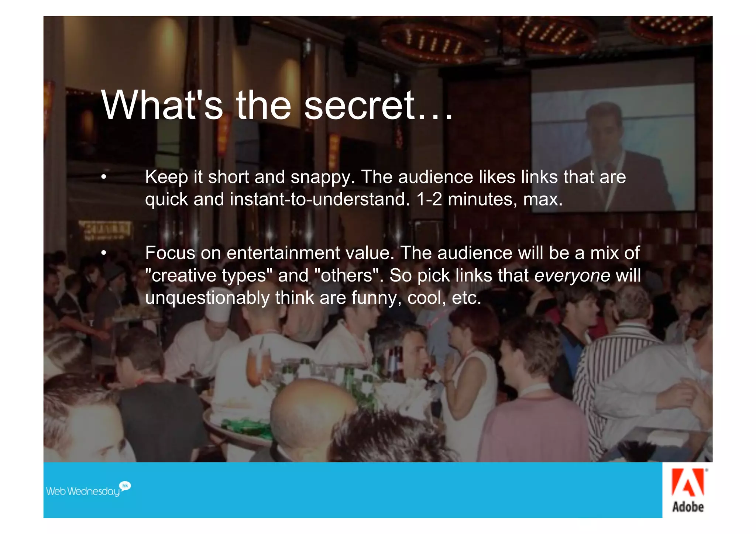Select the first bullet point marker

[x=104, y=177]
